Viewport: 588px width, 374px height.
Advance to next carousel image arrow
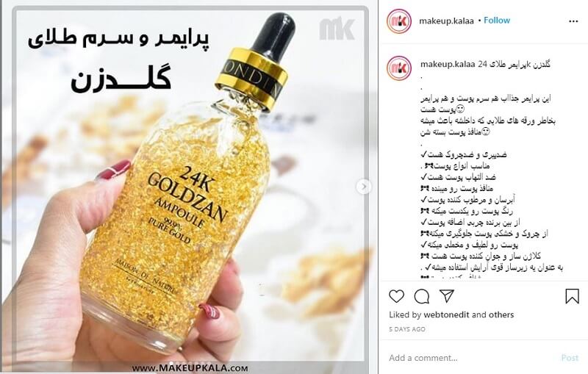pyautogui.click(x=363, y=186)
